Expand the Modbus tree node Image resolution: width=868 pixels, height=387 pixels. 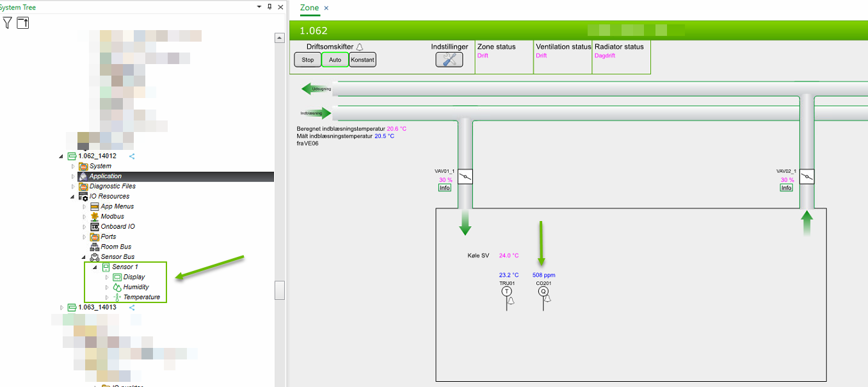(84, 217)
